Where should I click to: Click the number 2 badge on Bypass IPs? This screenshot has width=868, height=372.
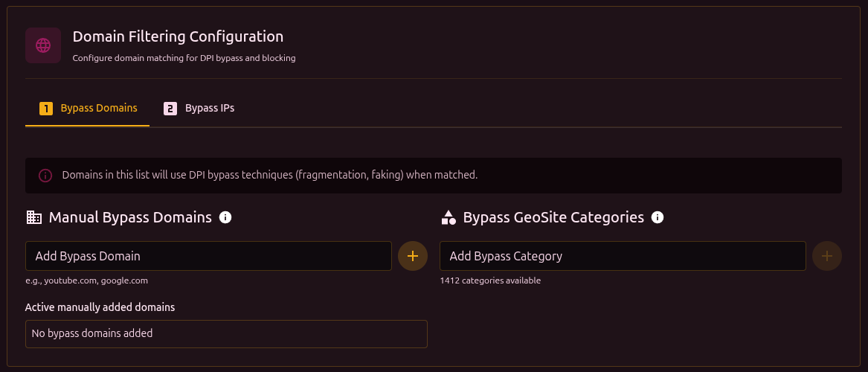click(170, 109)
